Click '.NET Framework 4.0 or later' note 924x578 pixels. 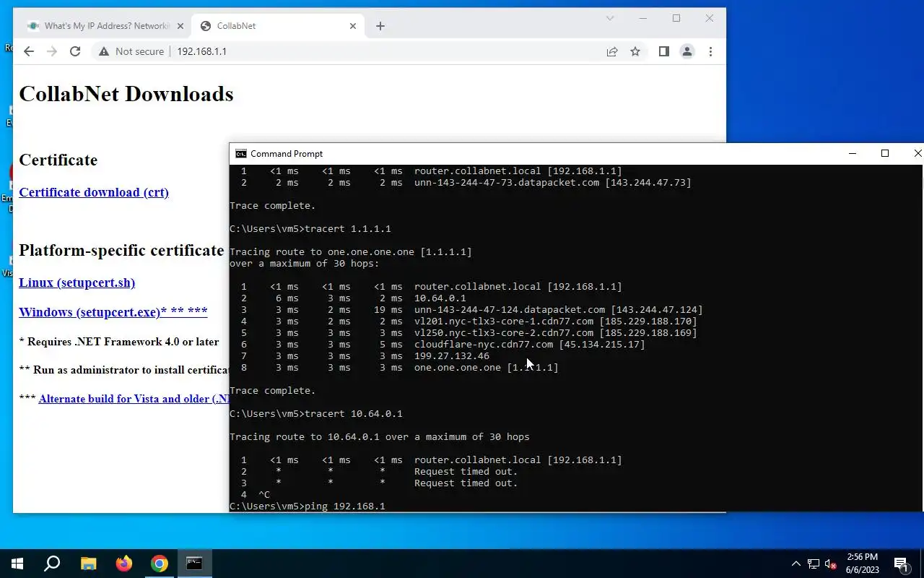pos(119,342)
